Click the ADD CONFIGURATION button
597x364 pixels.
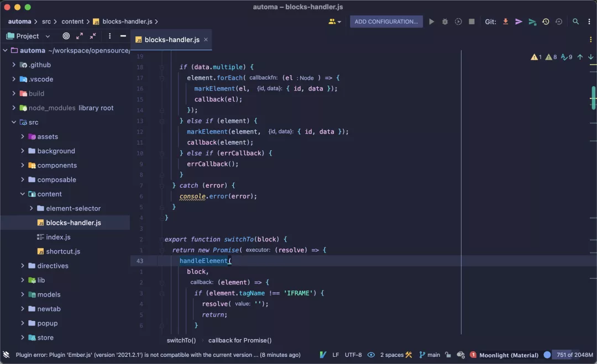pos(386,22)
